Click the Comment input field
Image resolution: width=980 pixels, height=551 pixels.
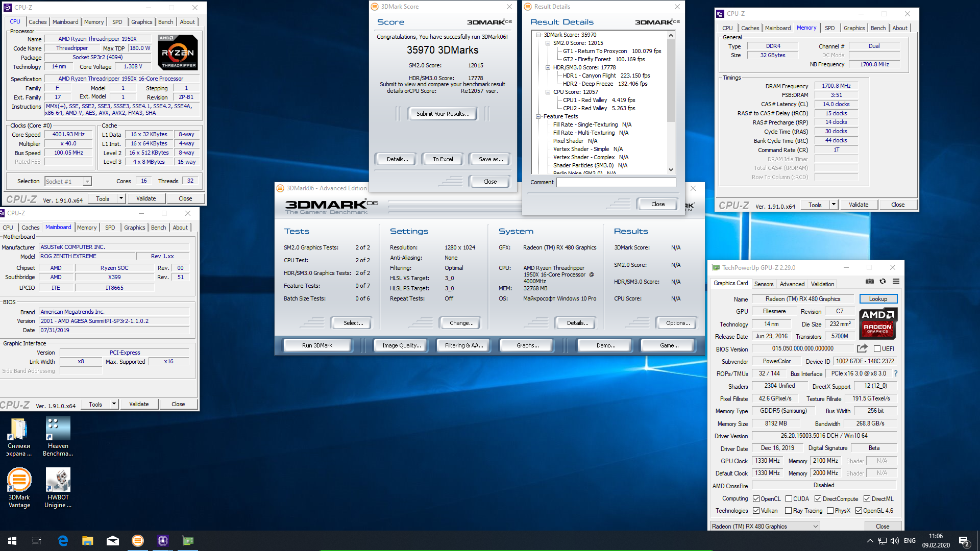(616, 182)
